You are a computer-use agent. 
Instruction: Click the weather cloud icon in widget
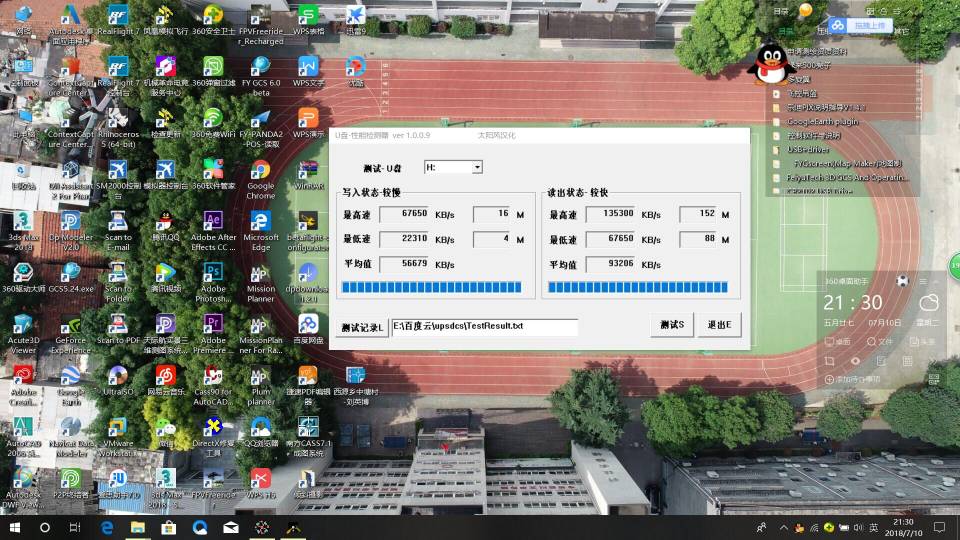pos(928,302)
